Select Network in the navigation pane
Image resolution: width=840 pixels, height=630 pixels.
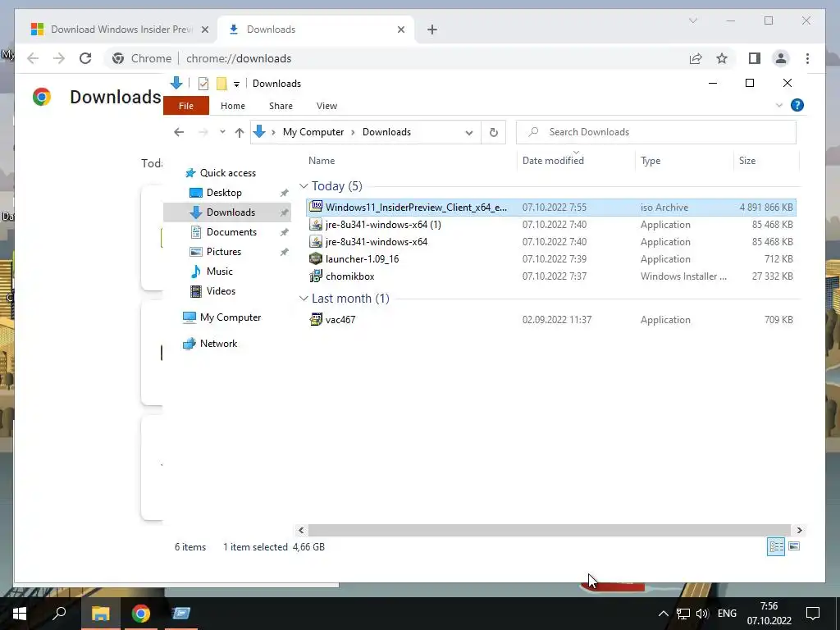coord(218,344)
